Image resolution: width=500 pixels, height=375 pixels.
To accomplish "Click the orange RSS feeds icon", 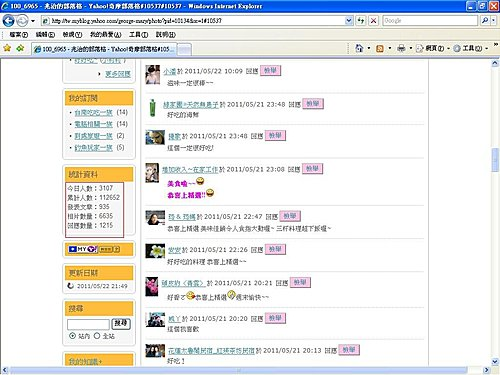I will click(x=380, y=49).
